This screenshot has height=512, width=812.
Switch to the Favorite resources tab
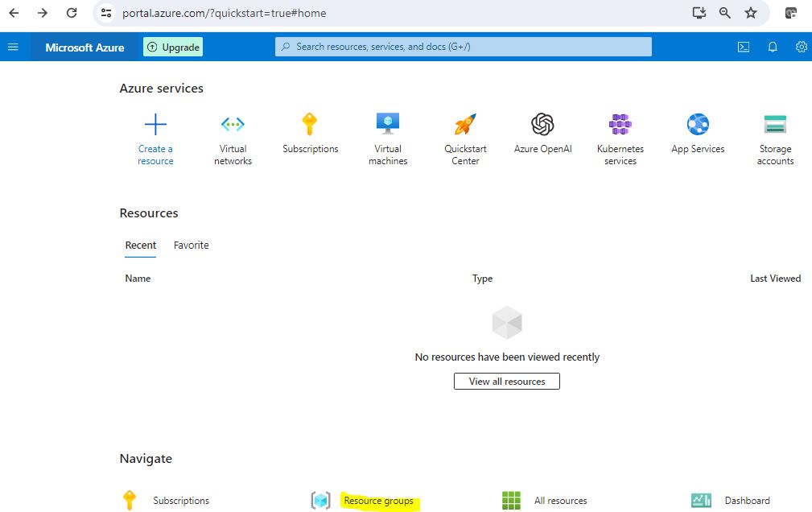tap(191, 246)
